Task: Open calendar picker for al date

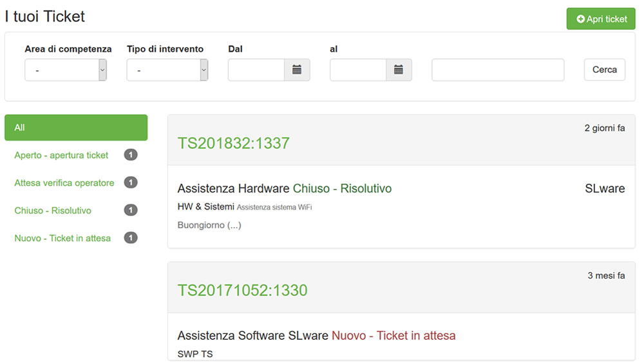Action: pyautogui.click(x=399, y=70)
